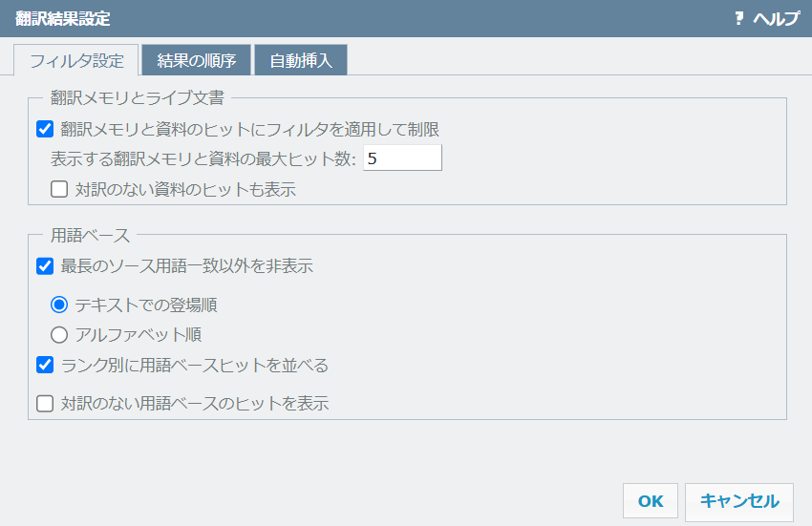The width and height of the screenshot is (812, 526).
Task: Enable 対訳のない資料のヒットも表示 checkbox
Action: click(59, 189)
